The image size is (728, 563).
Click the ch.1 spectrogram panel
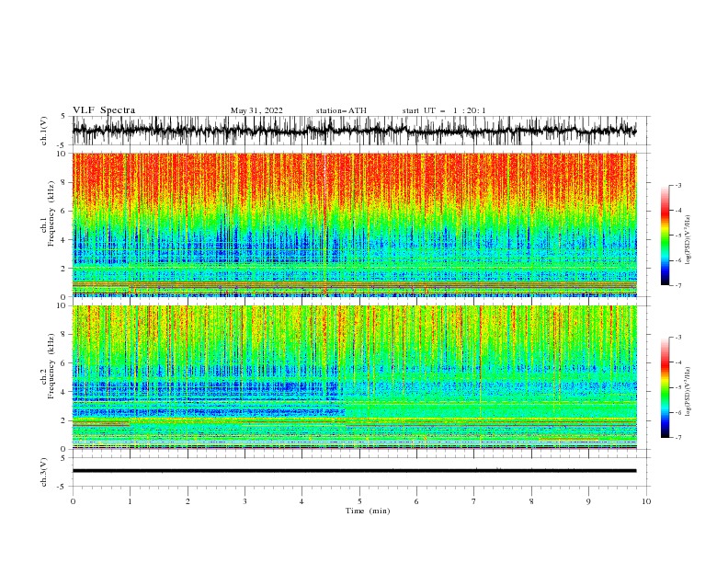pos(354,224)
